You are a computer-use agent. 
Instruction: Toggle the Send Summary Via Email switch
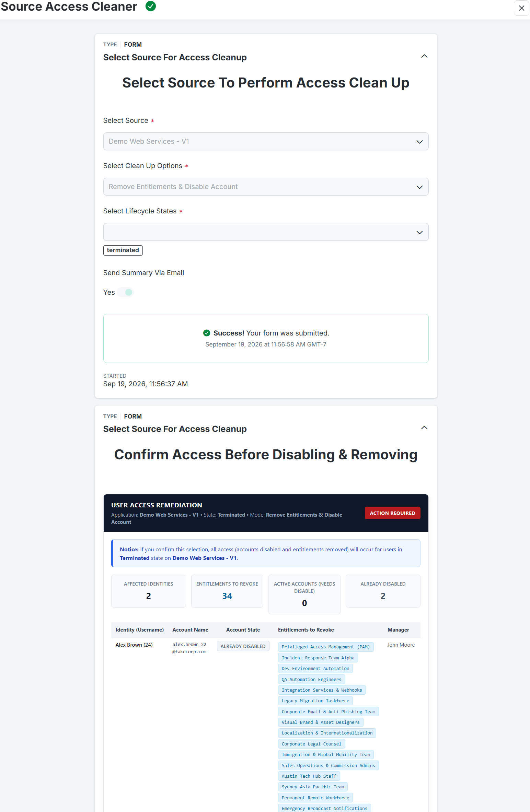125,292
